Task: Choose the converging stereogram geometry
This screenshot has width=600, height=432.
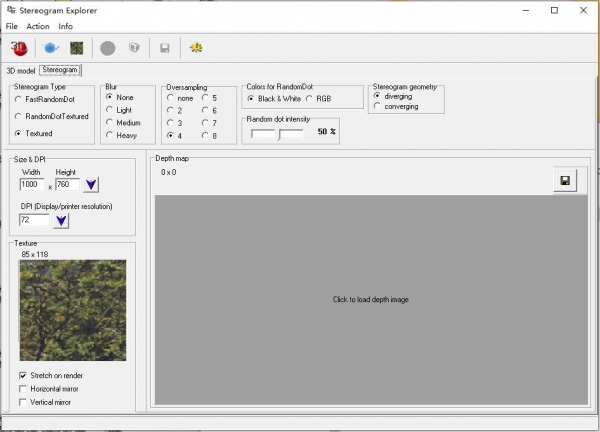Action: (x=377, y=106)
